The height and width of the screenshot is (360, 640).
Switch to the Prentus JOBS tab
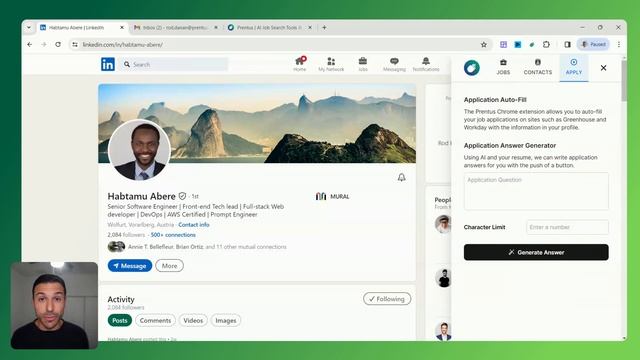tap(503, 67)
